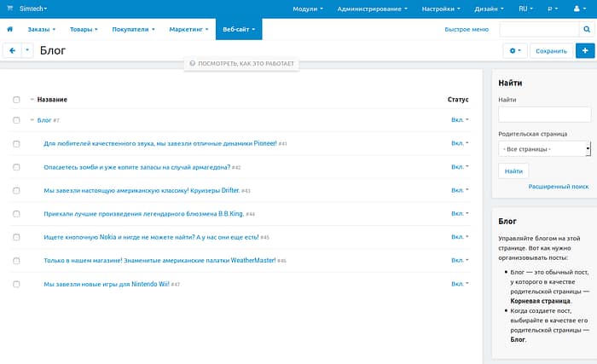Tick the select-all checkbox in table header
The width and height of the screenshot is (597, 364).
click(16, 100)
